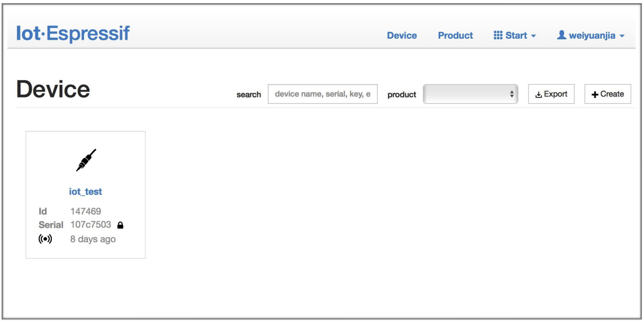This screenshot has height=321, width=644.
Task: Open the weiyuanjia account dropdown caret
Action: 622,36
